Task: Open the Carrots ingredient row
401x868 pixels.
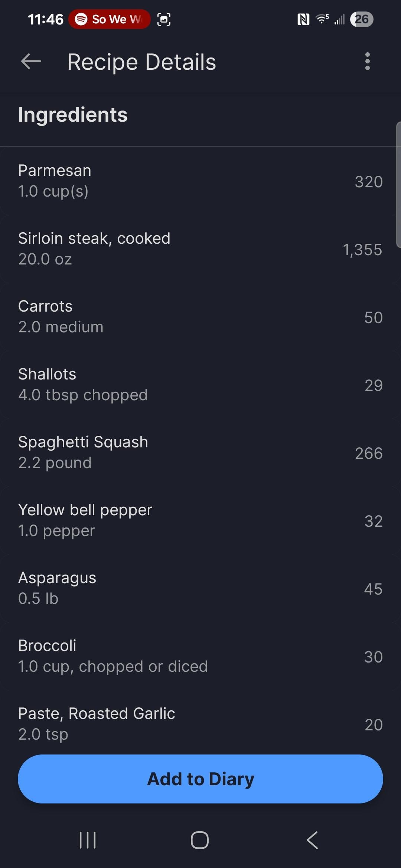Action: [x=200, y=317]
